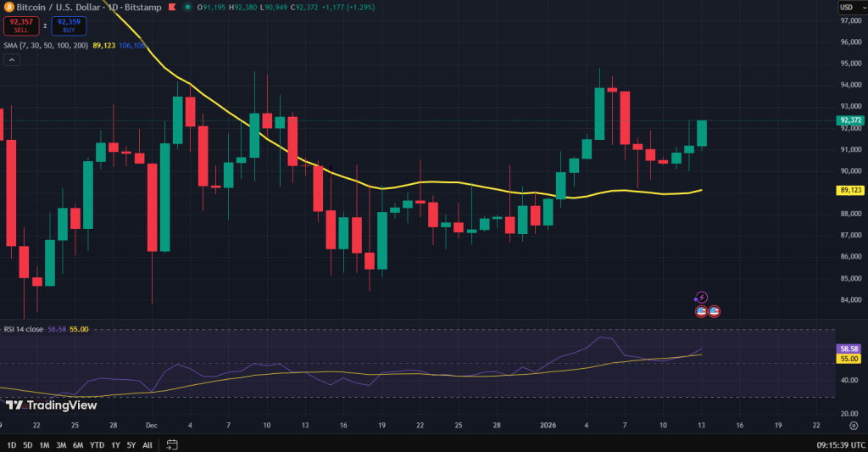Click the blue BUY 92,359 button
The width and height of the screenshot is (868, 452).
[x=69, y=25]
